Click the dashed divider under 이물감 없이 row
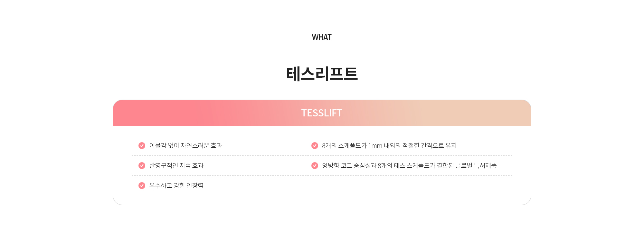This screenshot has height=237, width=644. tap(322, 156)
